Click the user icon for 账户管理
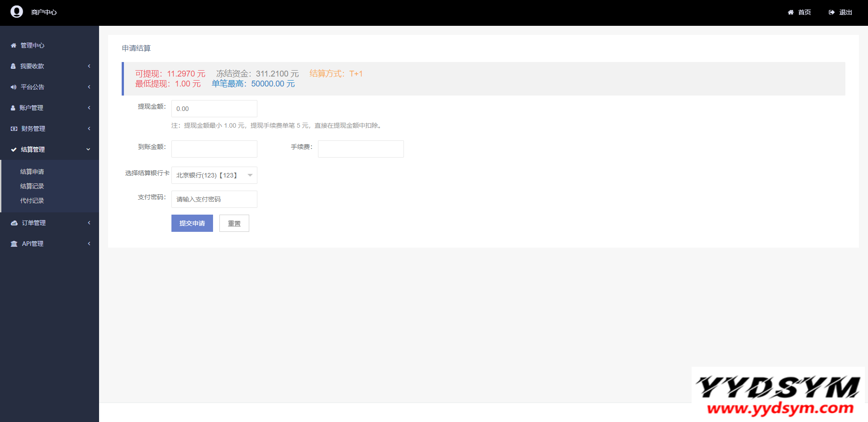 pyautogui.click(x=13, y=108)
